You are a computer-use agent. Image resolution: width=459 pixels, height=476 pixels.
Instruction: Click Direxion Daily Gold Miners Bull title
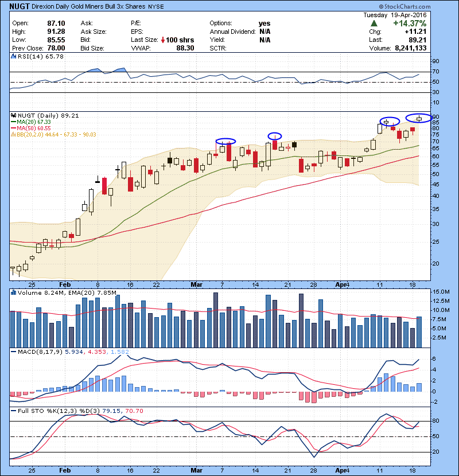pos(89,6)
